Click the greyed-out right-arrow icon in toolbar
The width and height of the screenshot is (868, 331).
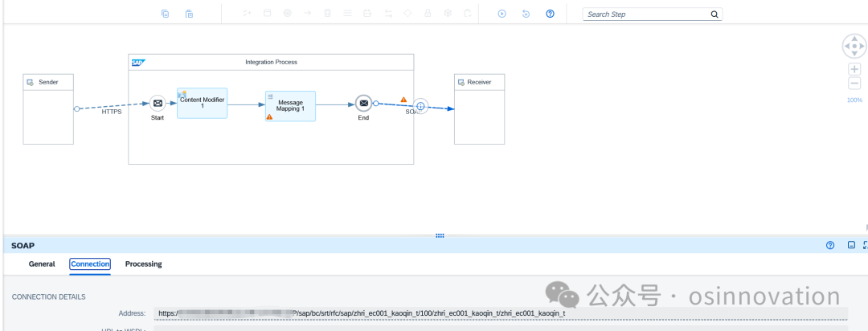(308, 14)
